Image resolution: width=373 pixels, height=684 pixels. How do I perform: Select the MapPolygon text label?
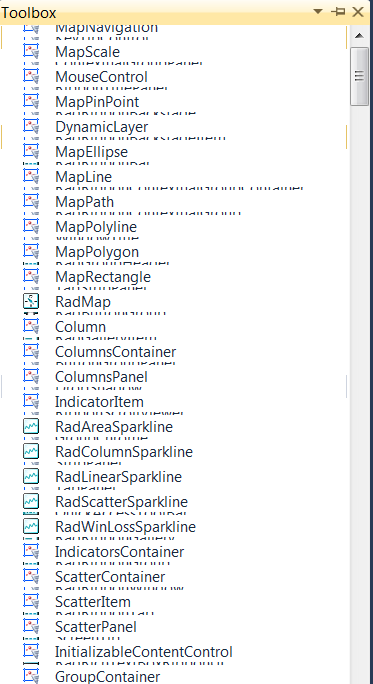97,252
